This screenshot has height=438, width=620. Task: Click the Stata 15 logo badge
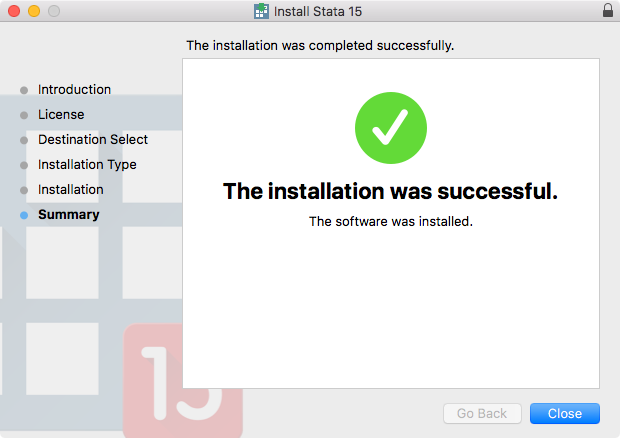[183, 380]
